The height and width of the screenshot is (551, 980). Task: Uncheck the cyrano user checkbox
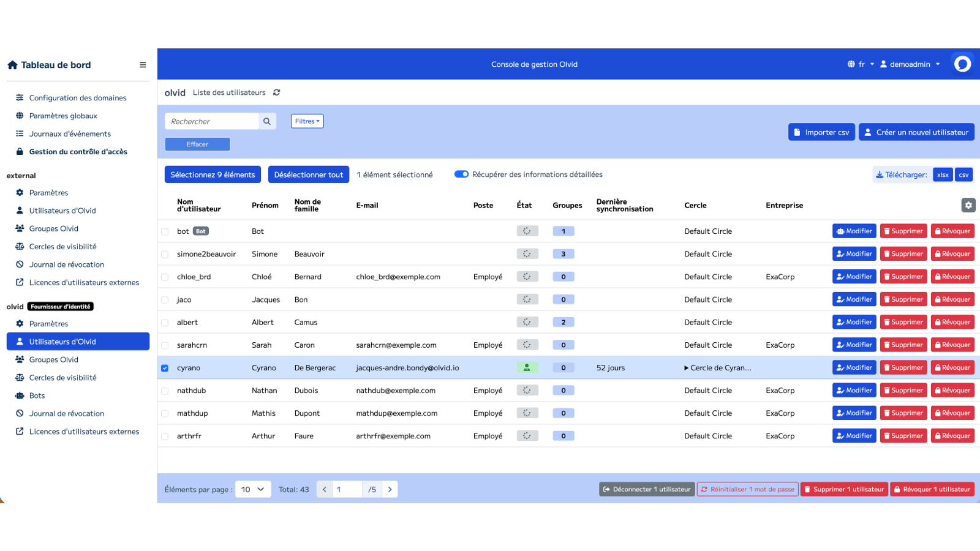(x=165, y=368)
